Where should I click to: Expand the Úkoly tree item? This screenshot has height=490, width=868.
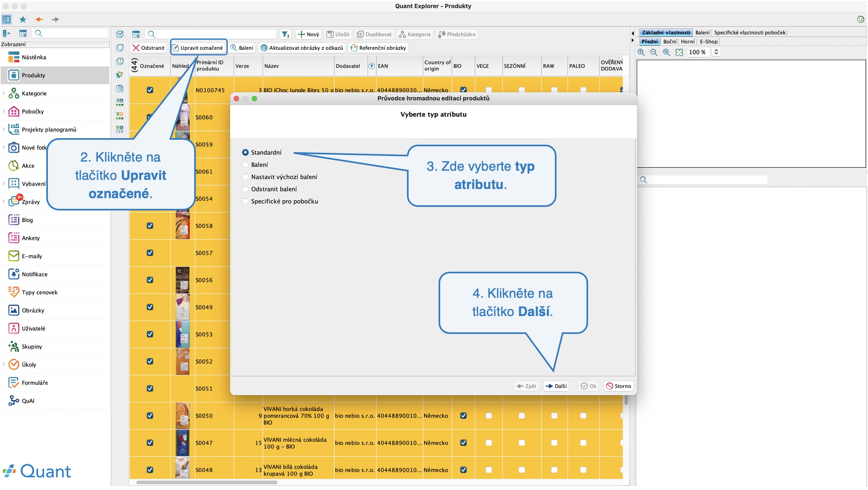pyautogui.click(x=4, y=364)
